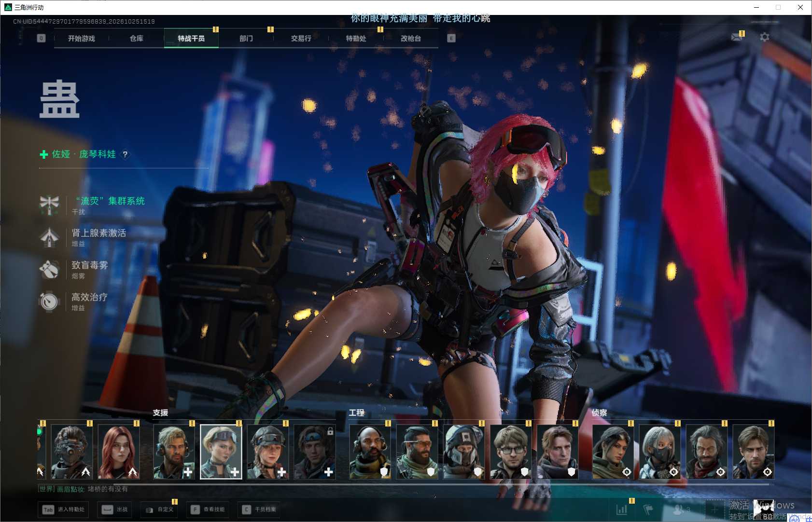
Task: Click the world chat message line
Action: point(83,489)
